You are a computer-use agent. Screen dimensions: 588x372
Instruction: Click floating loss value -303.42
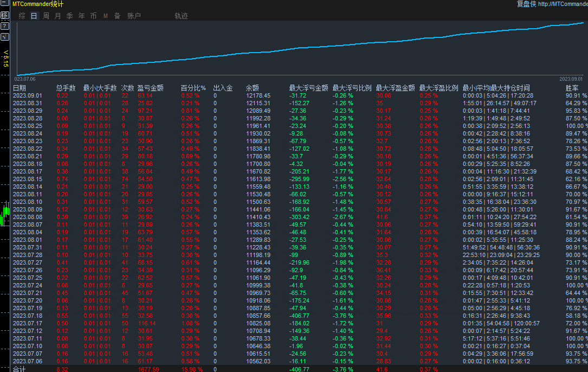[x=299, y=217]
